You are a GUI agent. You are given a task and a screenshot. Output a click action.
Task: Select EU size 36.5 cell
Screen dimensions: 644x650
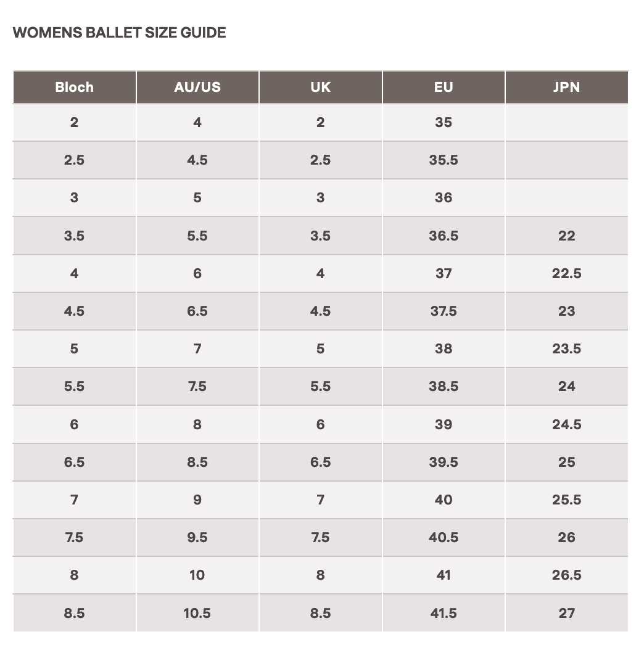444,236
